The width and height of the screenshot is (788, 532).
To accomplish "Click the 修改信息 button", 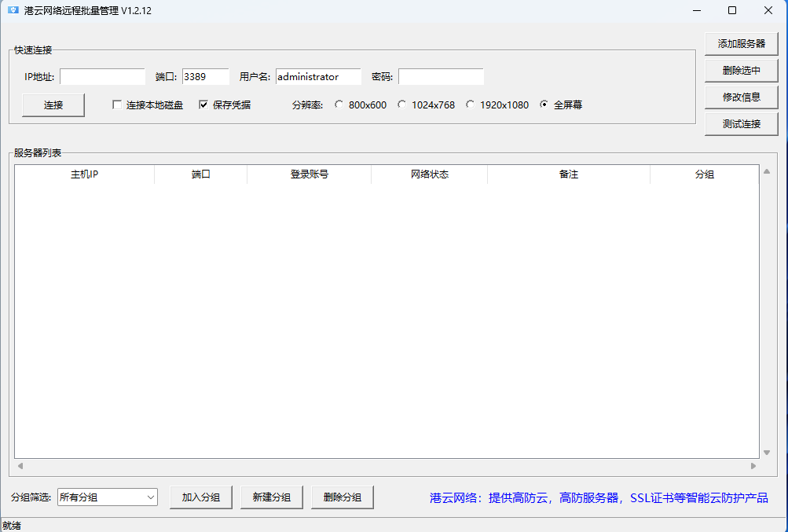I will point(739,97).
